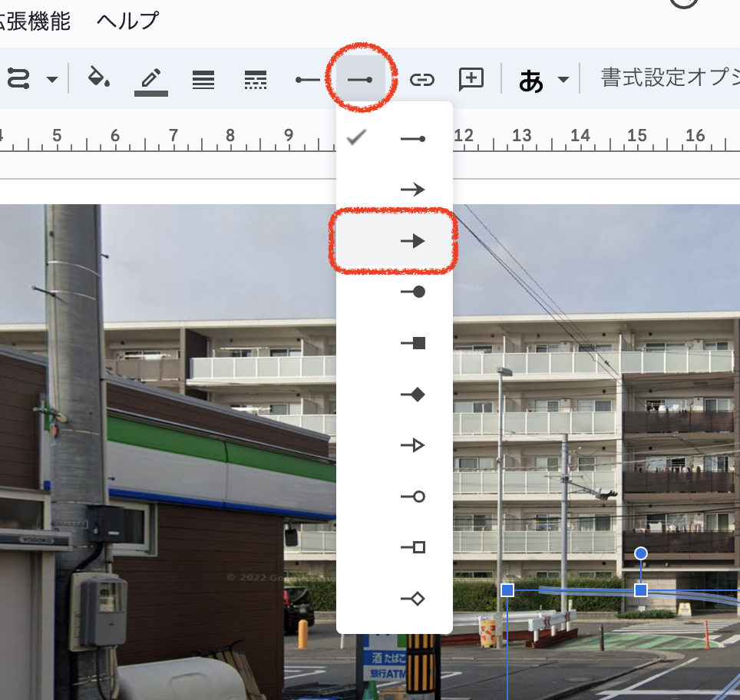Pick the hollow diamond line end

coord(413,599)
